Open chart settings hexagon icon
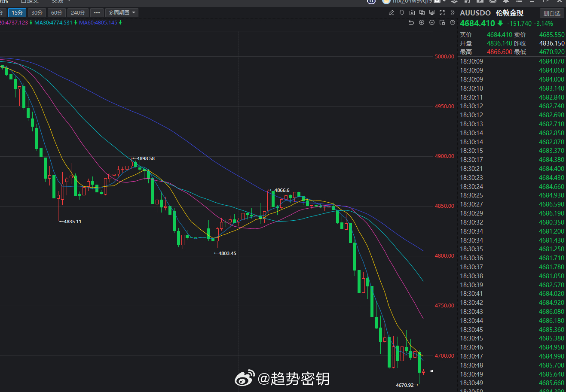This screenshot has height=392, width=566. pos(452,23)
